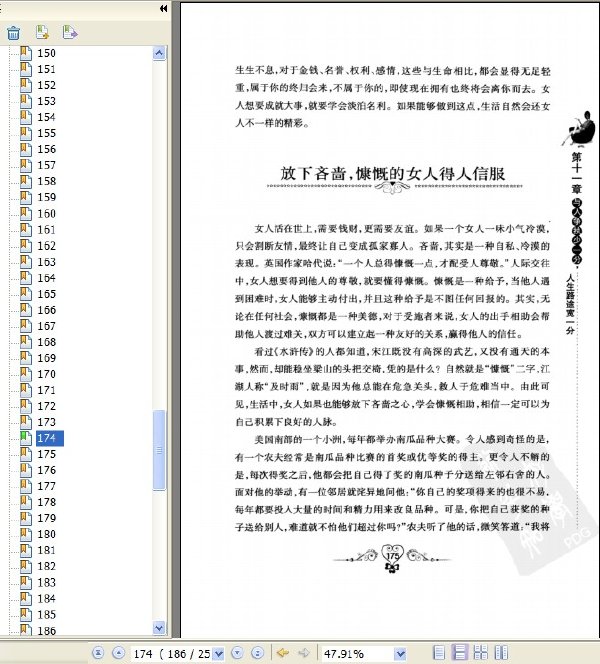Select bookmark 177

tap(46, 486)
